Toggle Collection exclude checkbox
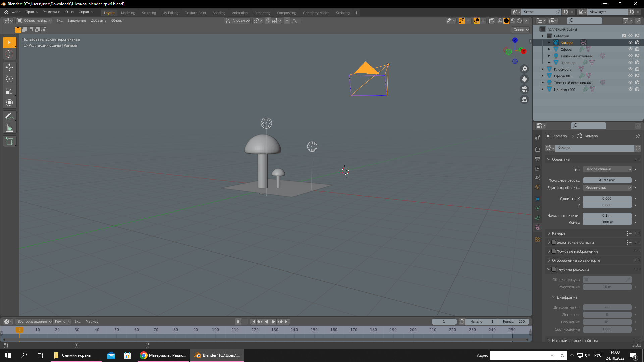The image size is (644, 362). 624,36
